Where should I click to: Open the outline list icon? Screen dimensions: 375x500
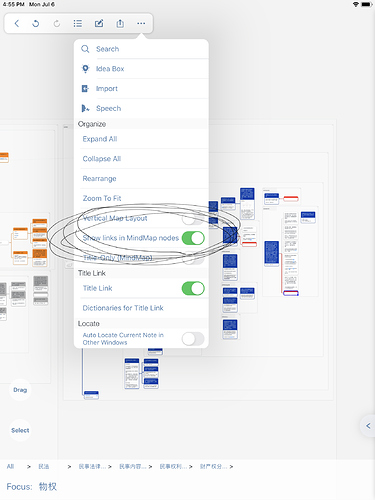78,23
